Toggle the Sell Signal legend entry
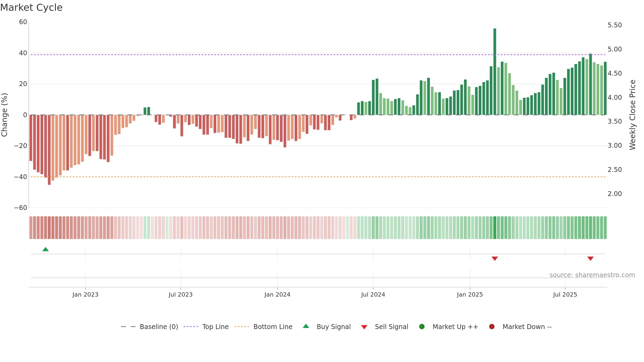Image resolution: width=644 pixels, height=362 pixels. (385, 327)
